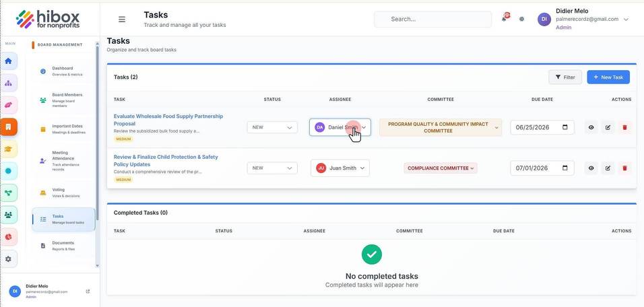Open the teal circle rail icon

(x=8, y=171)
